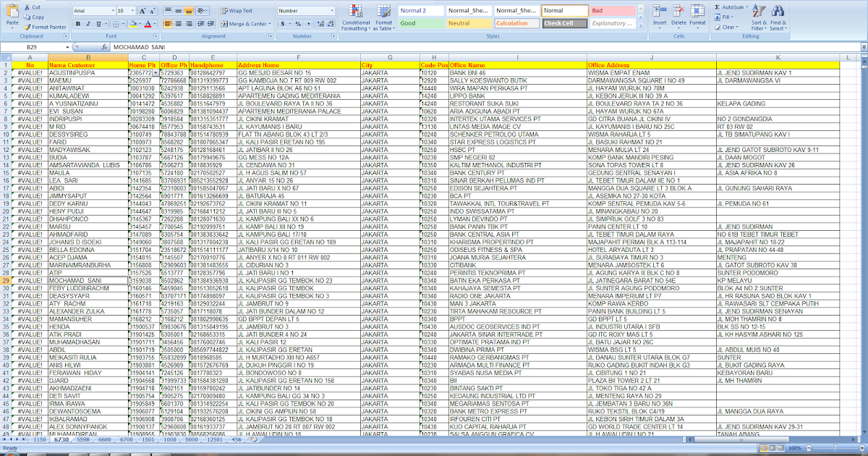Click Decrease Indent icon
Image resolution: width=868 pixels, height=456 pixels.
(x=202, y=24)
